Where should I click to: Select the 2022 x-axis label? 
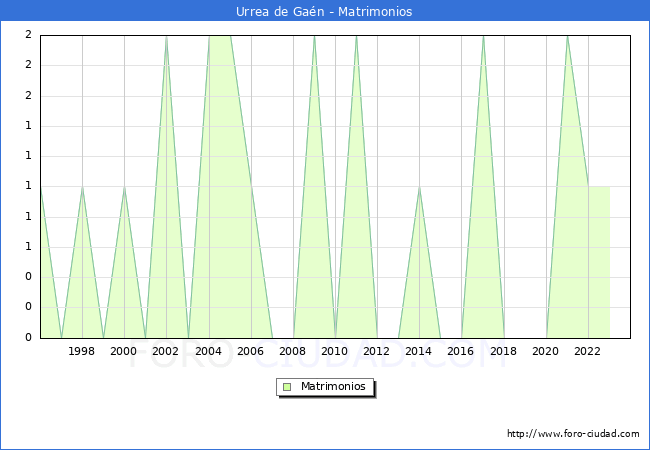[588, 351]
